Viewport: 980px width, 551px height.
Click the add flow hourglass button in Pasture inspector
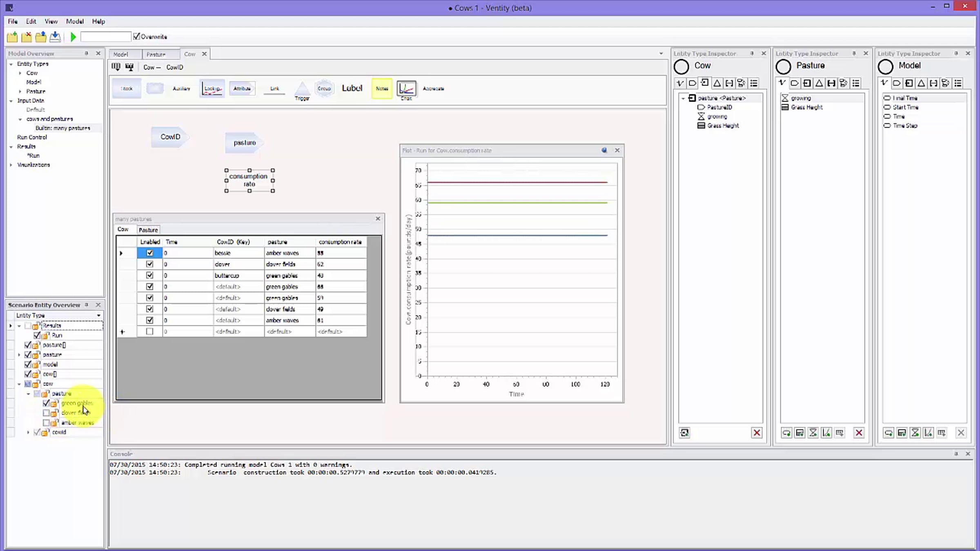coord(813,433)
